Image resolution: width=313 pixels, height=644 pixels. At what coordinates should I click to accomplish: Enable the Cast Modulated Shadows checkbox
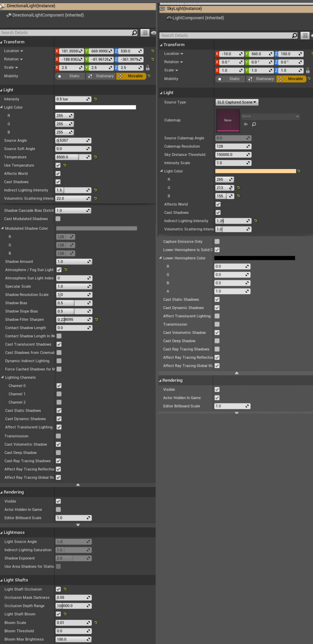click(58, 219)
